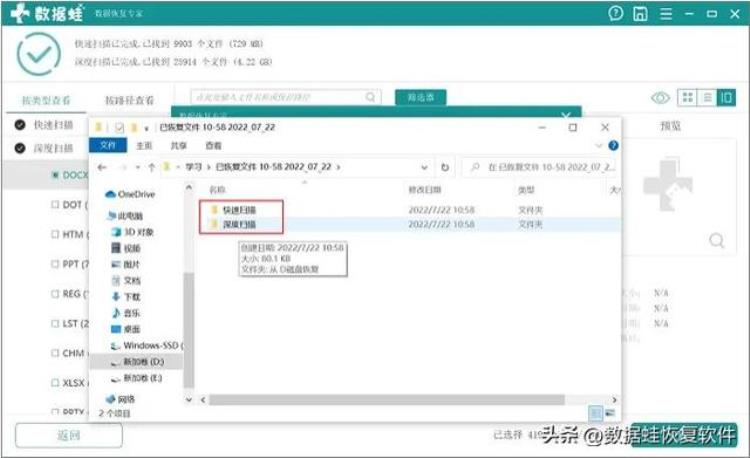Expand the chevron after the folder name in the address path
The height and width of the screenshot is (458, 750).
(x=339, y=167)
